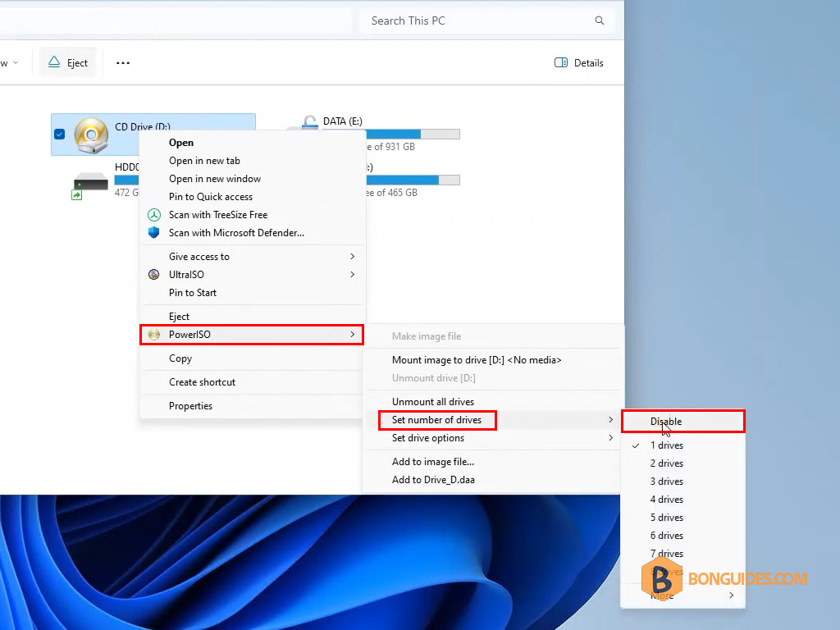Click the Search This PC field
This screenshot has width=840, height=630.
pos(487,21)
